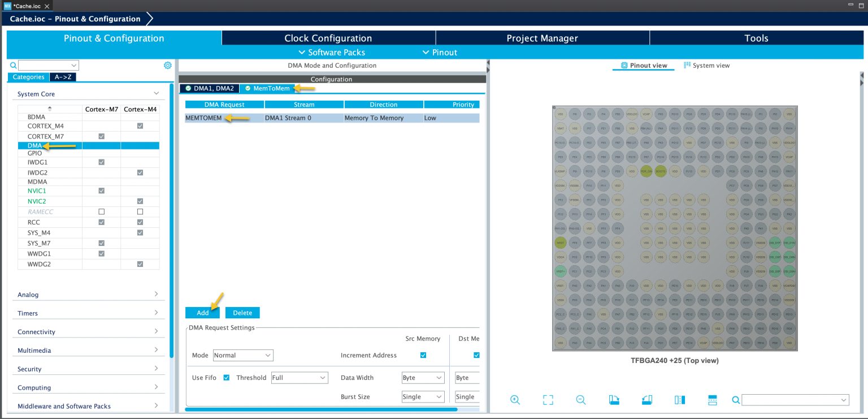Open the Threshold dropdown showing Full
Image resolution: width=868 pixels, height=419 pixels.
pyautogui.click(x=300, y=377)
